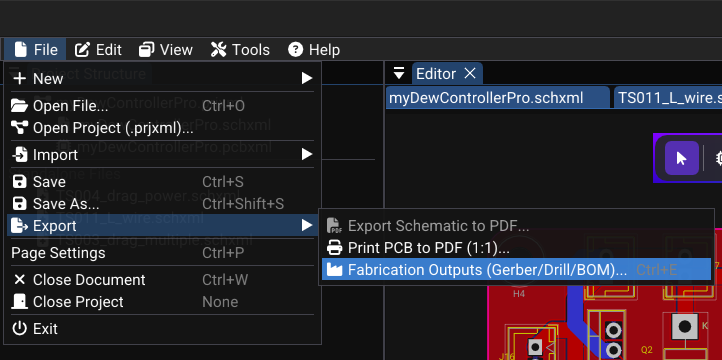Select Save in the File menu
This screenshot has height=360, width=722.
click(162, 182)
